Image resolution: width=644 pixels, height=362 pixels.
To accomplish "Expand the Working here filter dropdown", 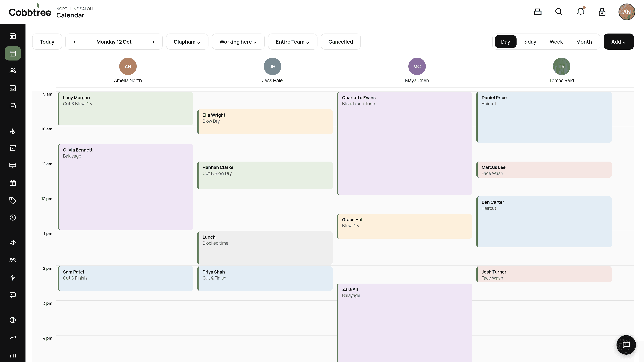I will click(x=238, y=42).
